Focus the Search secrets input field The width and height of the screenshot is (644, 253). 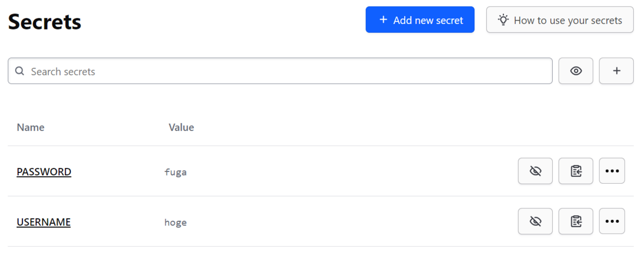click(x=280, y=71)
